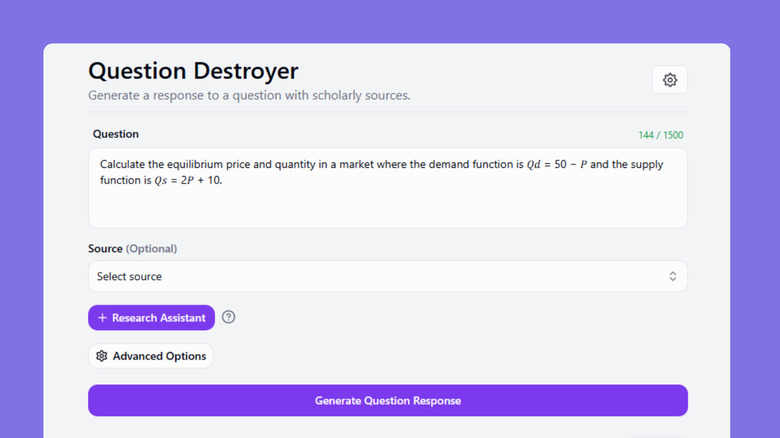
Task: Click the plus icon on Research Assistant
Action: coord(103,318)
